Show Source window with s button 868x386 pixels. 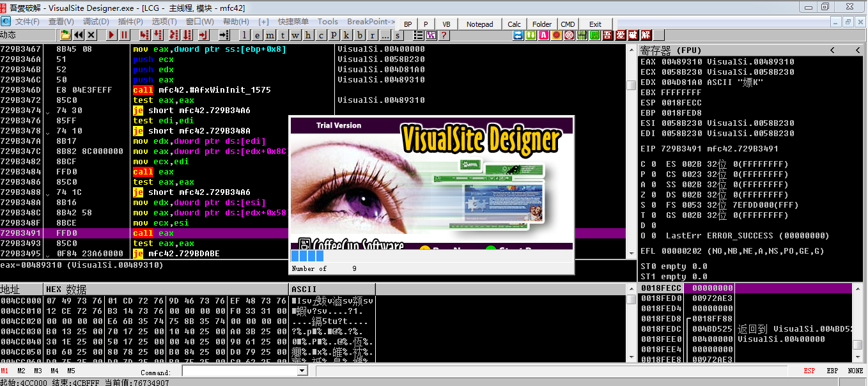pos(398,35)
